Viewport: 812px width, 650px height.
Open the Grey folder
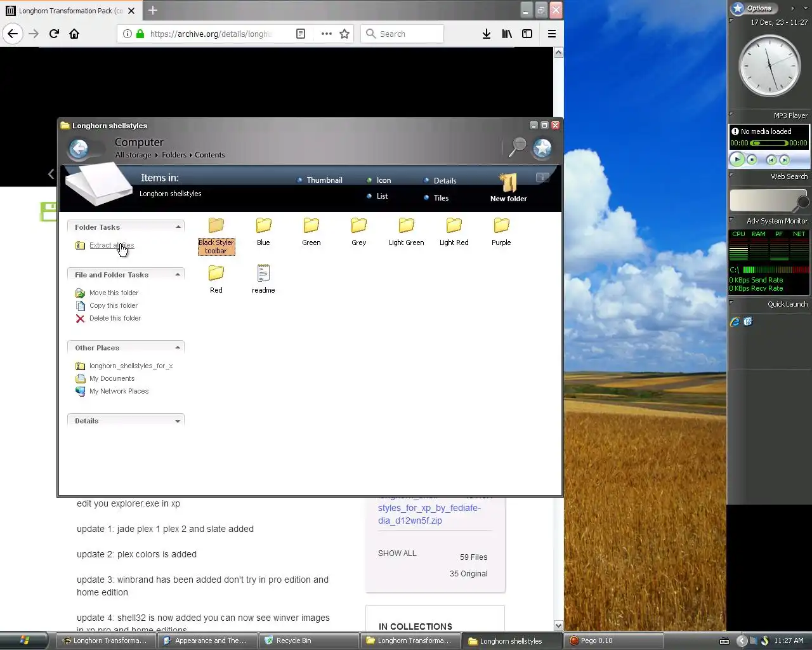click(358, 232)
